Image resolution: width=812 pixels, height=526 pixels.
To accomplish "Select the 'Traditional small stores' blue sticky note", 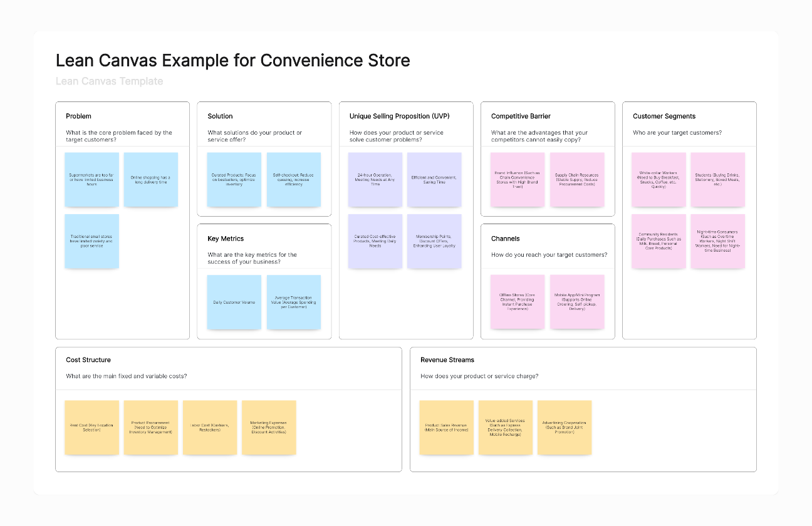I will [x=91, y=241].
